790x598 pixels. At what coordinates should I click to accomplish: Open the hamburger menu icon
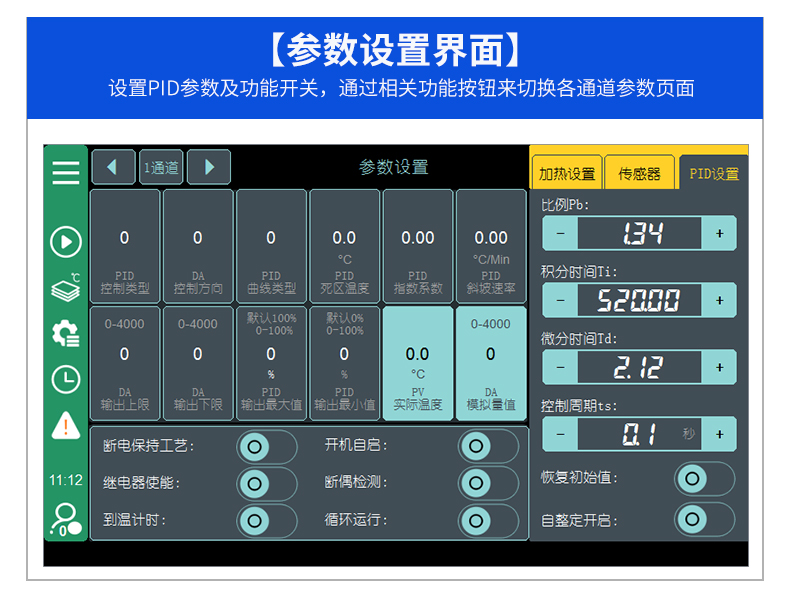pos(66,172)
